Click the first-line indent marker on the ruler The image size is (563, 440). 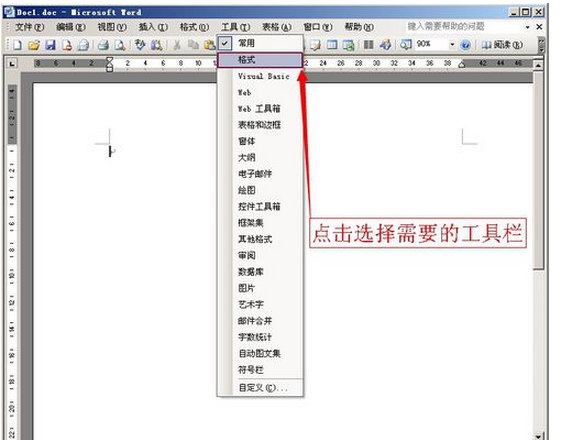click(x=110, y=60)
